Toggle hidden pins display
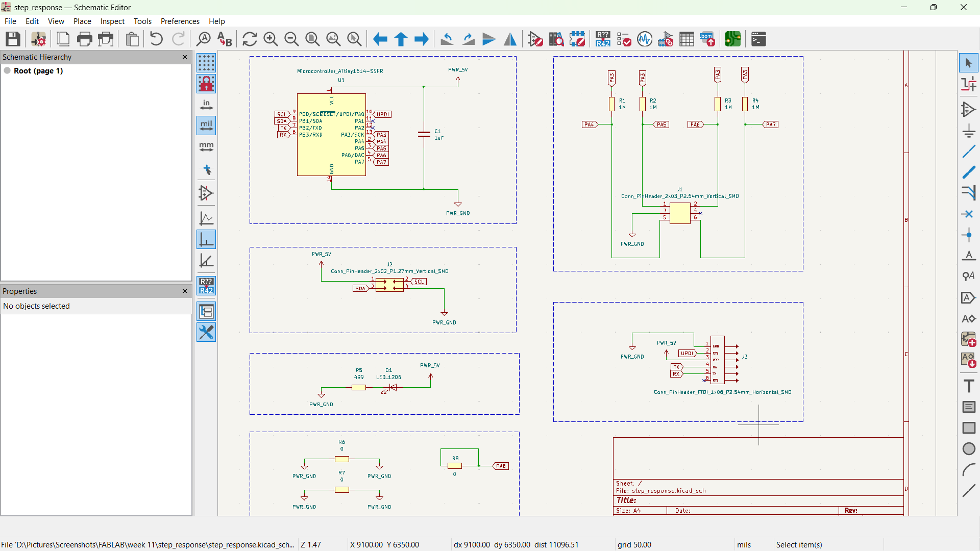Viewport: 980px width, 551px height. click(206, 193)
